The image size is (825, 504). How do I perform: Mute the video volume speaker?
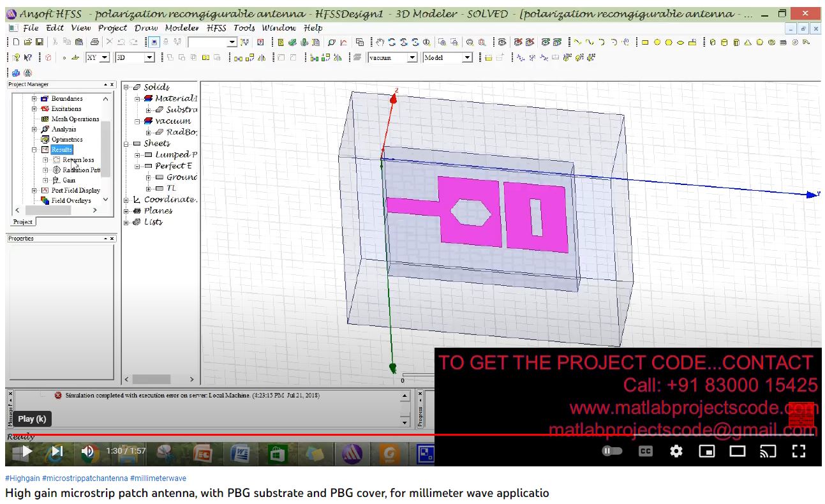coord(87,451)
